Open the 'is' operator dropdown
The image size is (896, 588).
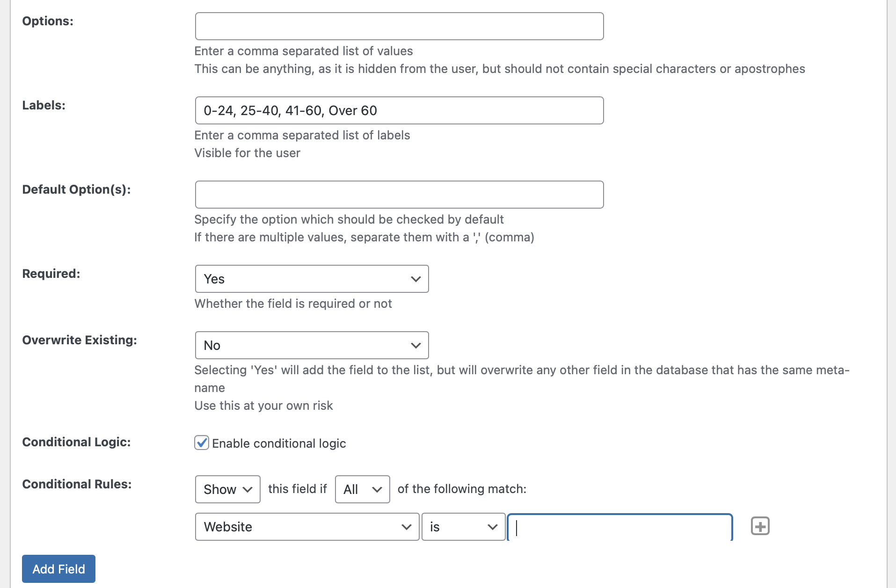[x=463, y=527]
